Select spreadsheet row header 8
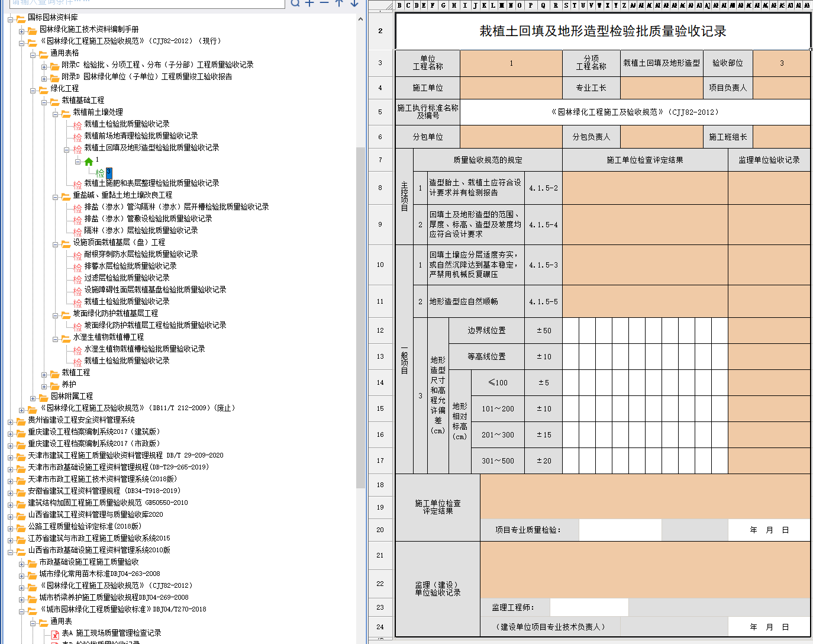This screenshot has width=813, height=644. click(x=380, y=188)
